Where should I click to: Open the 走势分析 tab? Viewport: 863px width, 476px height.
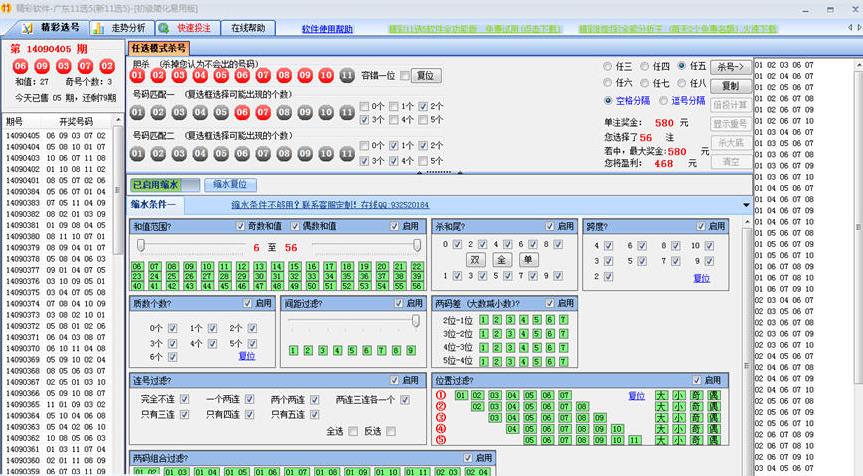click(x=121, y=28)
